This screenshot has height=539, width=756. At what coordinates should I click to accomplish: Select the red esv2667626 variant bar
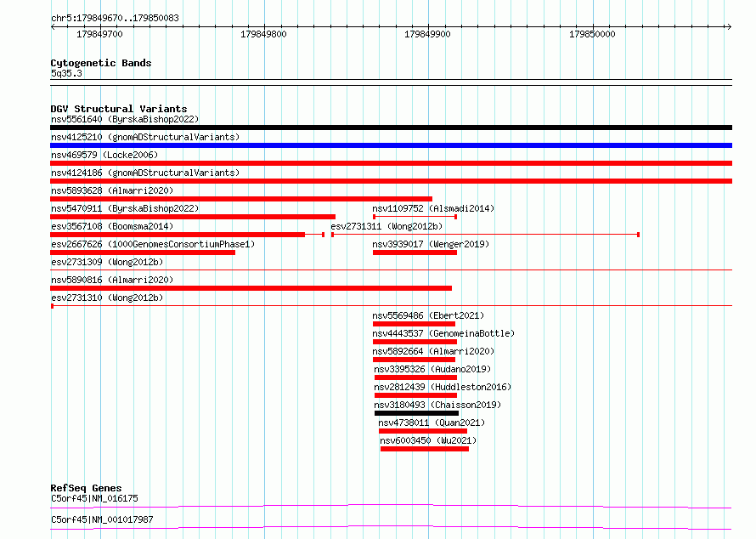pyautogui.click(x=143, y=252)
